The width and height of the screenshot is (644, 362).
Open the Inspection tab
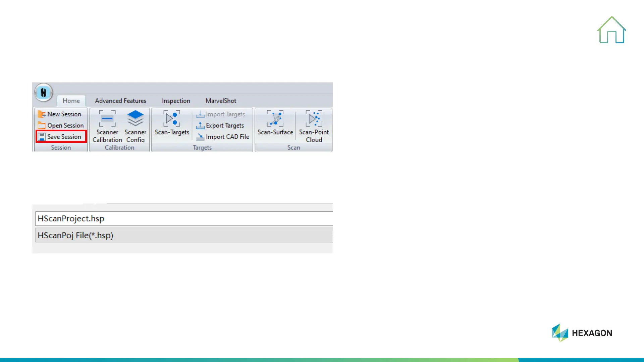coord(176,101)
